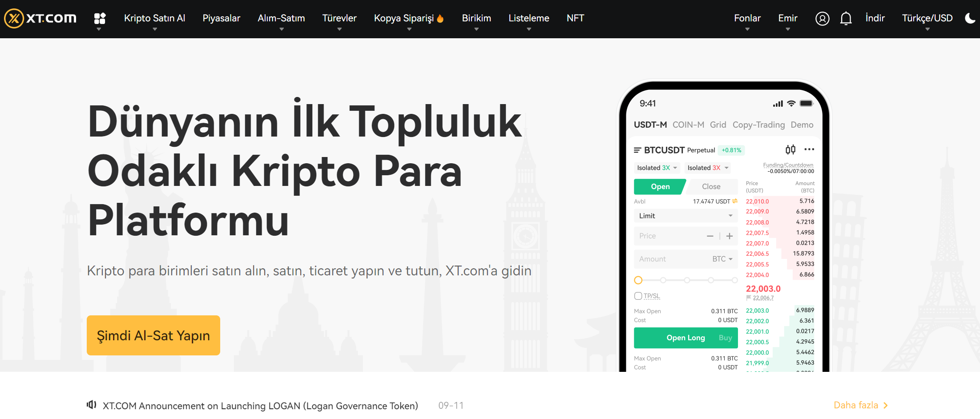Viewport: 980px width, 419px height.
Task: Open the Limit order type dropdown
Action: (686, 216)
